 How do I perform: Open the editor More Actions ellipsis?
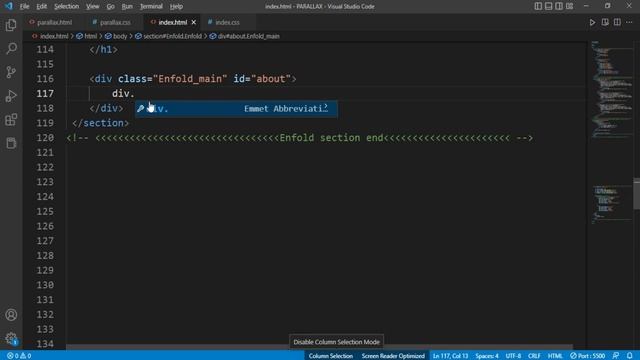tap(629, 22)
